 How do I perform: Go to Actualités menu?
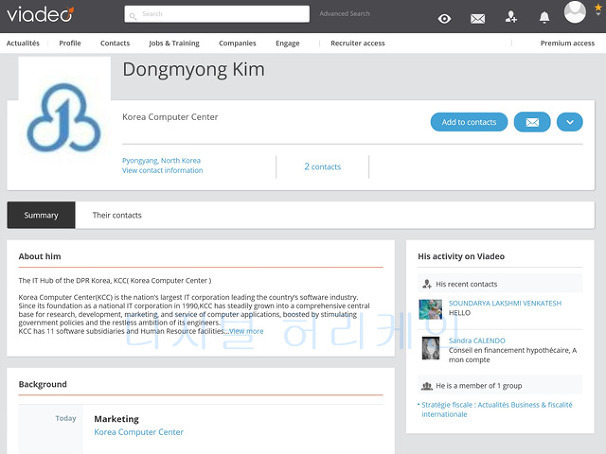coord(23,43)
